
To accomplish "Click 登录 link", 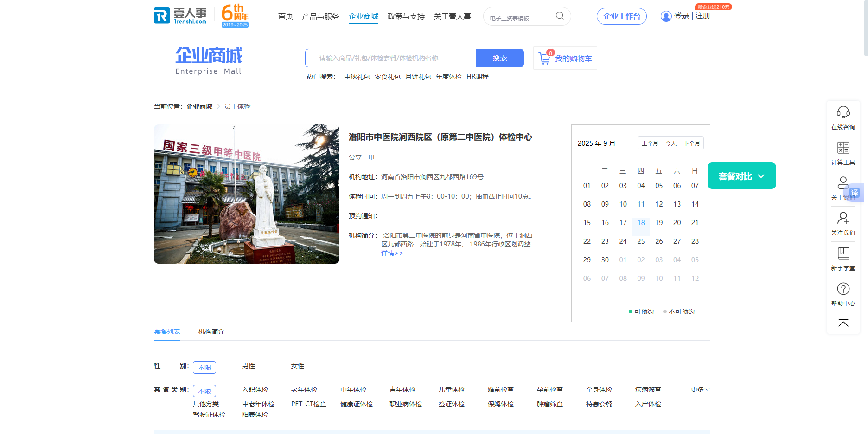I will click(682, 16).
